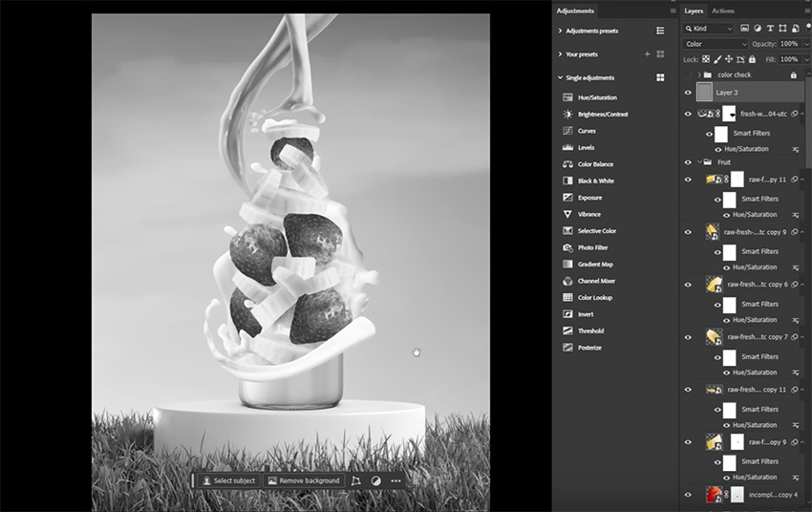Screen dimensions: 812x512
Task: Open the Color blend mode dropdown
Action: click(716, 44)
